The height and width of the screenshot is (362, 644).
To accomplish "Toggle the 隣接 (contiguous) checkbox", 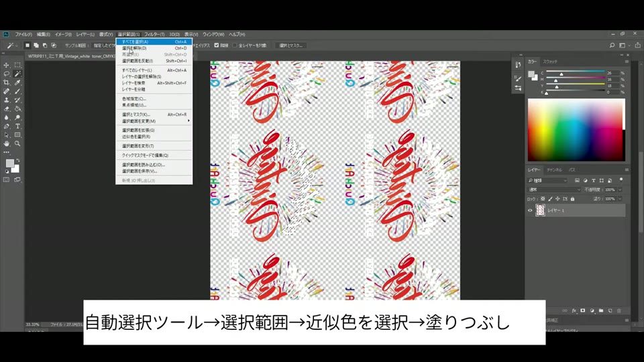I will 217,45.
